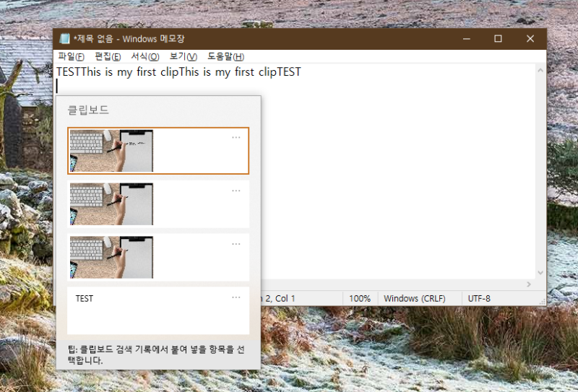Maximize the Notepad window
The height and width of the screenshot is (392, 578).
click(498, 39)
